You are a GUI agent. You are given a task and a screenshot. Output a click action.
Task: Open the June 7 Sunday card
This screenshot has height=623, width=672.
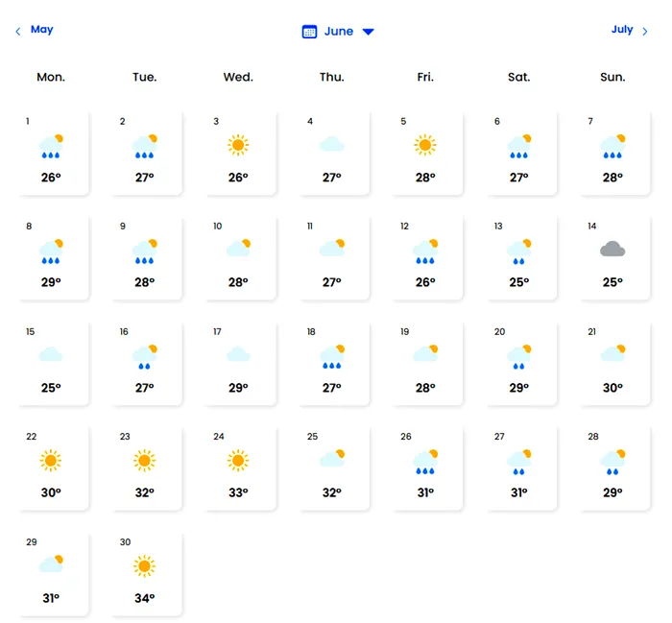click(x=615, y=151)
